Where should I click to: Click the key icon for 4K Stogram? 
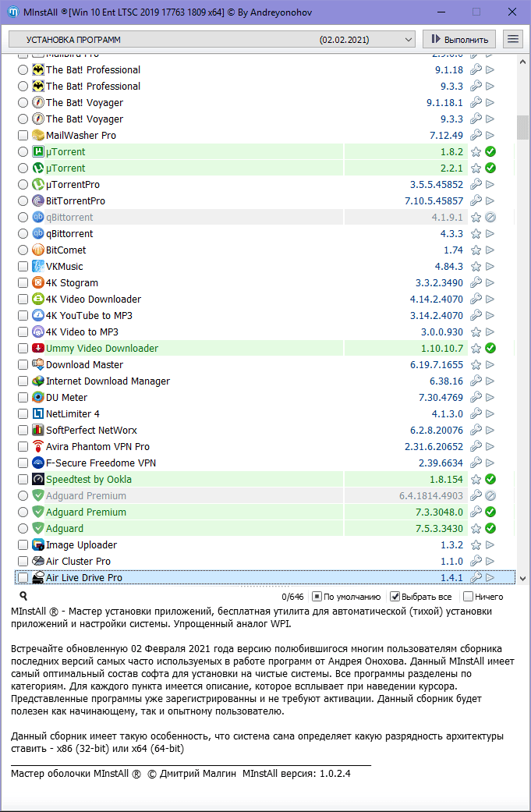476,282
